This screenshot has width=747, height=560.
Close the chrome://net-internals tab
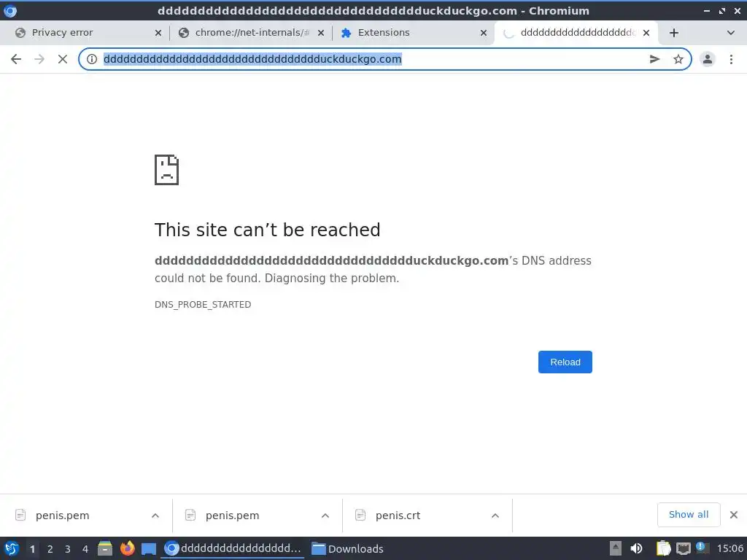tap(321, 33)
